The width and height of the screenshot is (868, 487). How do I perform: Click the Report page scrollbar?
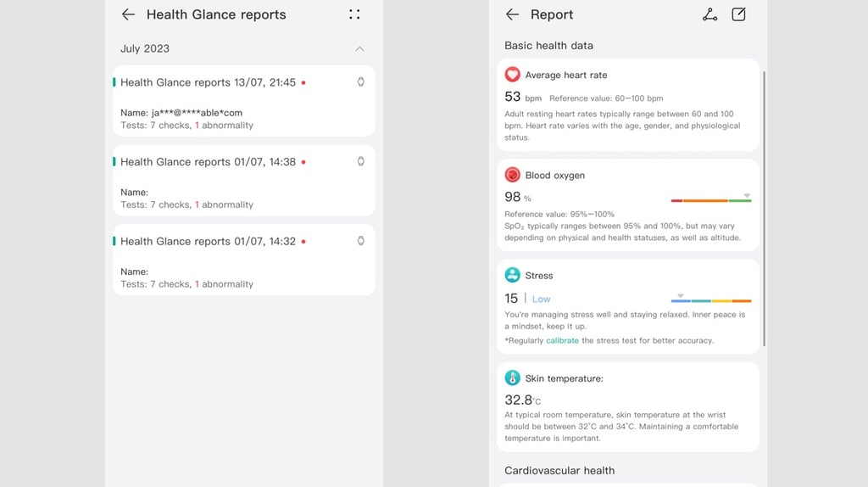[x=765, y=209]
